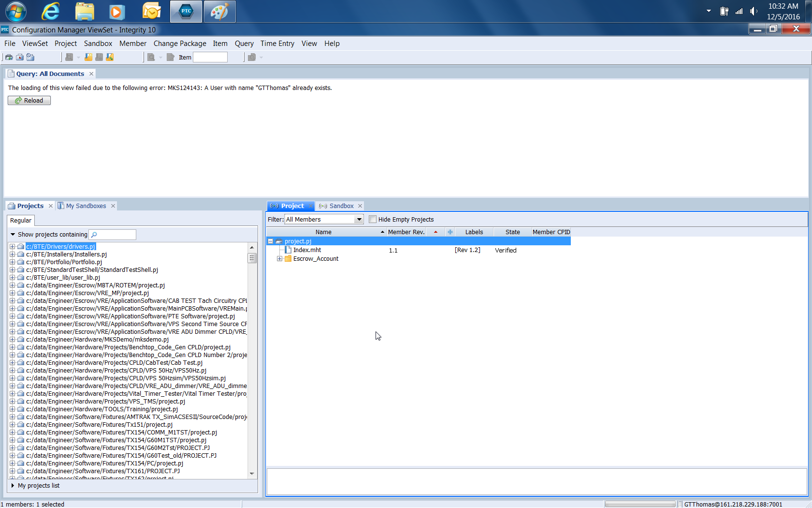Click the snowflake frozen column header icon
Viewport: 812px width, 508px height.
pos(450,232)
